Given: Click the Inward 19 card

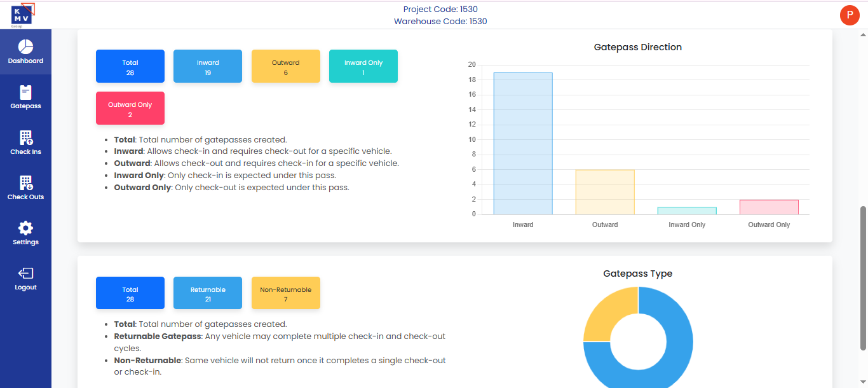Looking at the screenshot, I should pos(208,66).
